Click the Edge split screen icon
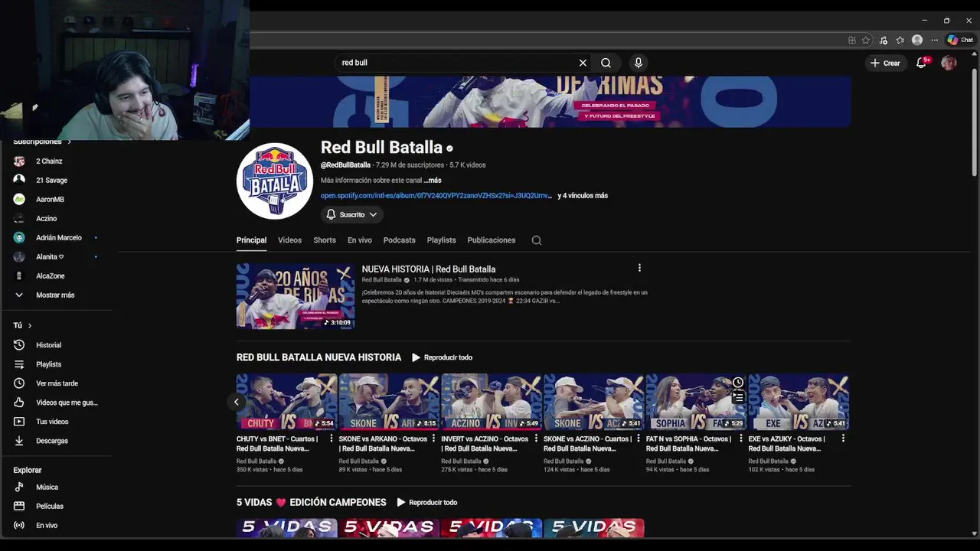 pyautogui.click(x=852, y=40)
